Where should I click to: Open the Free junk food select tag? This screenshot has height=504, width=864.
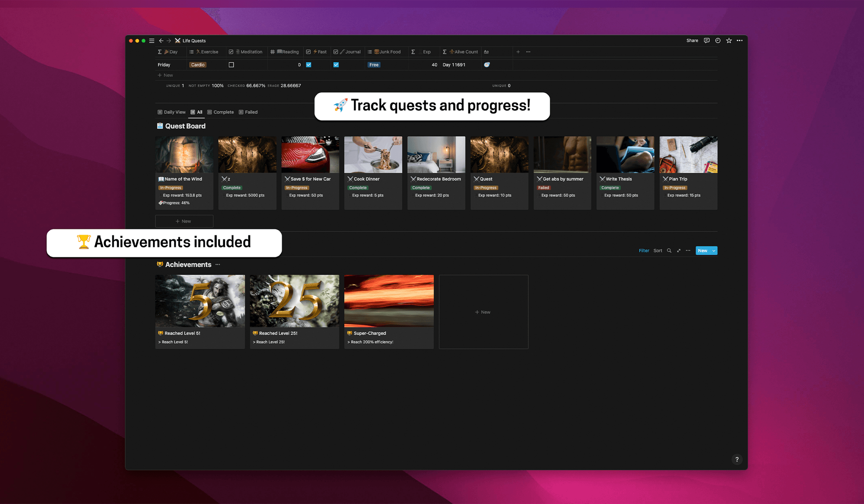pyautogui.click(x=374, y=65)
